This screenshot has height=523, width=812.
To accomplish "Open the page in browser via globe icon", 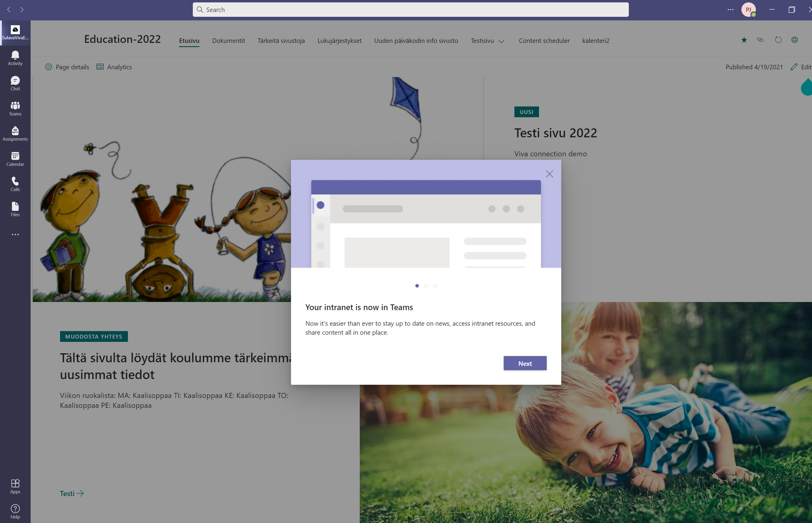I will (x=795, y=40).
